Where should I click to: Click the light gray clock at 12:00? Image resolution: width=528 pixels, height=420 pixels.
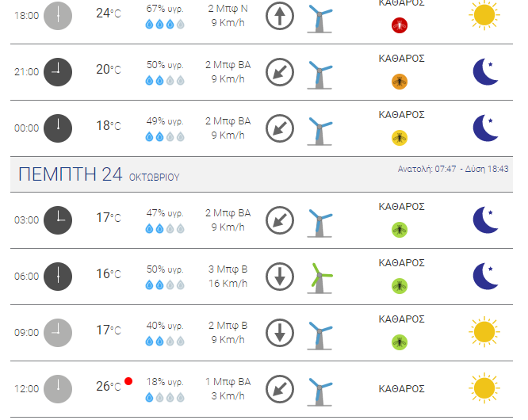point(58,389)
